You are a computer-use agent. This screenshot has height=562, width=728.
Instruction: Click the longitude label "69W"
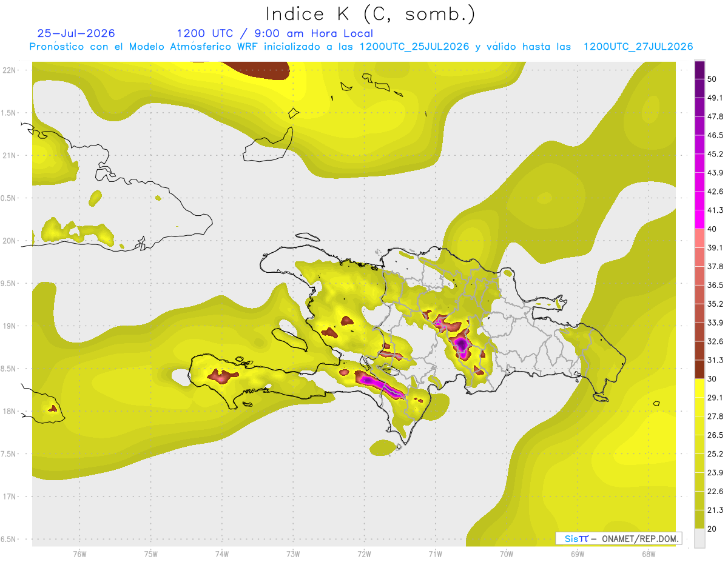(578, 554)
